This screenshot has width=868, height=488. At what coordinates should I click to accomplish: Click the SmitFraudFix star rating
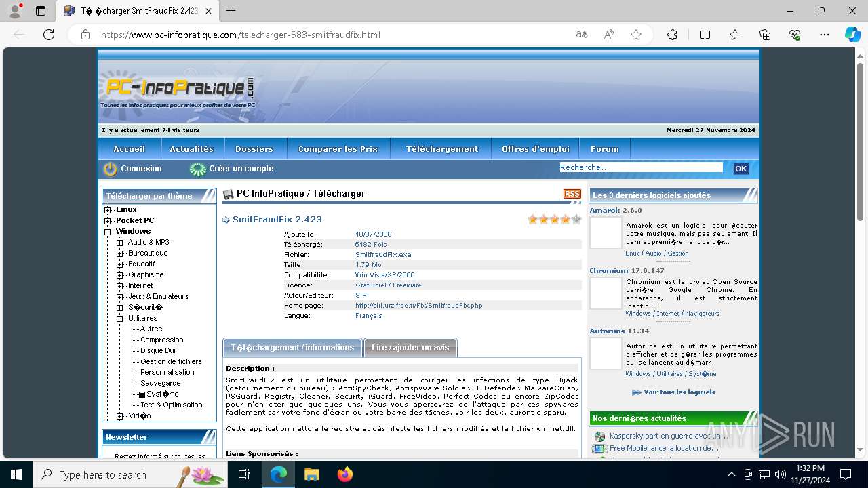pyautogui.click(x=555, y=219)
